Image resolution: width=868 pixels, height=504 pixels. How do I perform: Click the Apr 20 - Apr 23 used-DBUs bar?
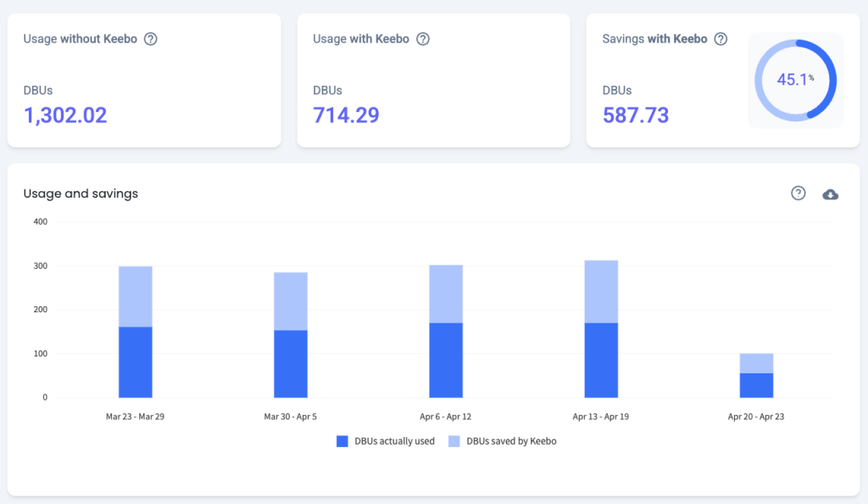[x=756, y=385]
